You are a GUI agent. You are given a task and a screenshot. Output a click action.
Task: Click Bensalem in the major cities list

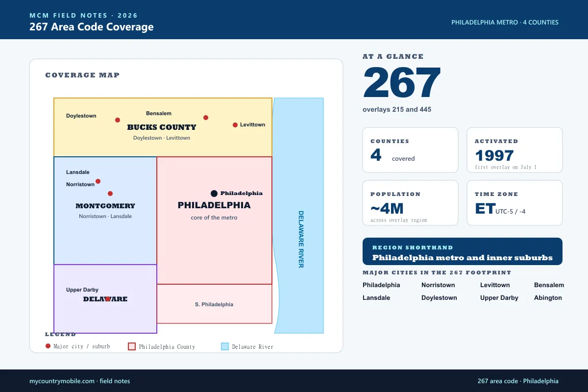point(549,285)
